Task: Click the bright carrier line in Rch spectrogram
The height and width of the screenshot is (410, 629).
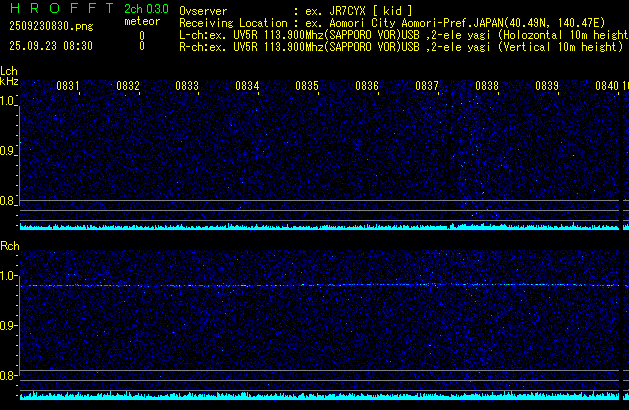Action: pos(320,285)
